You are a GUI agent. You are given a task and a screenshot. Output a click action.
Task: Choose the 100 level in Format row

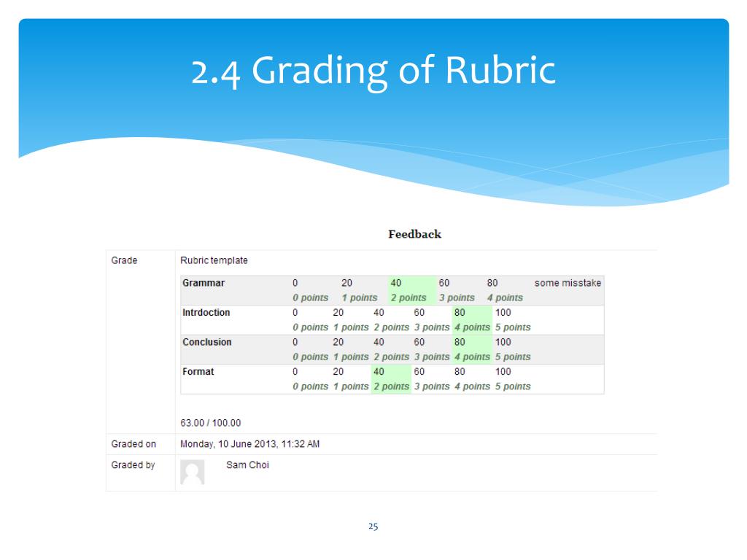pyautogui.click(x=513, y=378)
